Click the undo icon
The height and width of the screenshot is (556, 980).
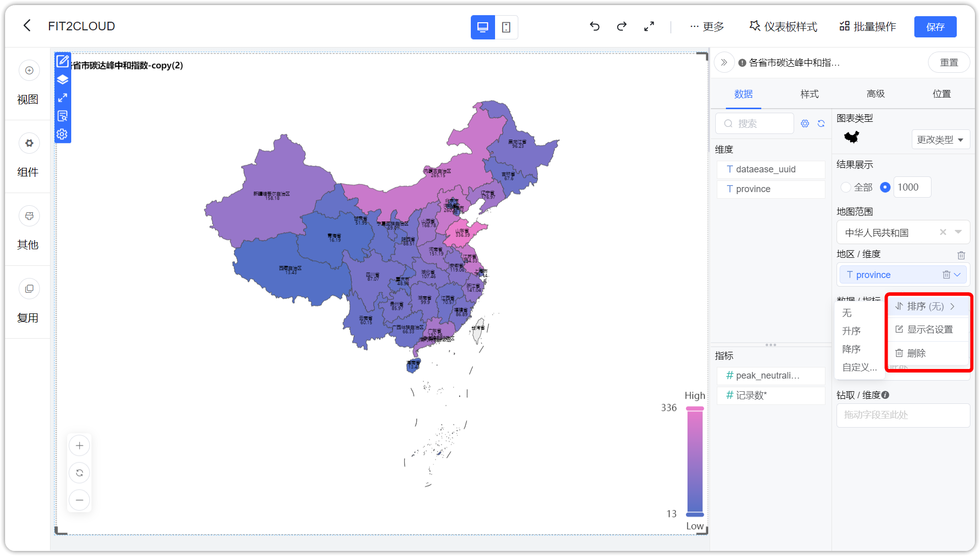pos(595,26)
